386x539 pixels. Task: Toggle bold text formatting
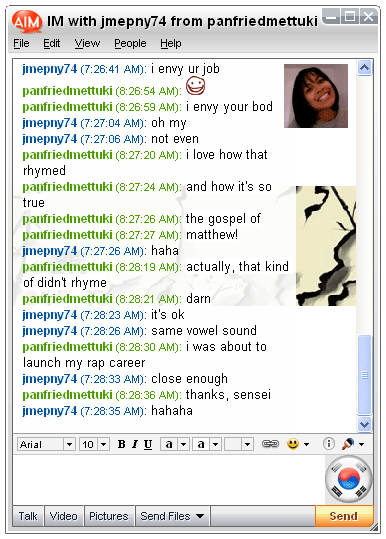121,444
